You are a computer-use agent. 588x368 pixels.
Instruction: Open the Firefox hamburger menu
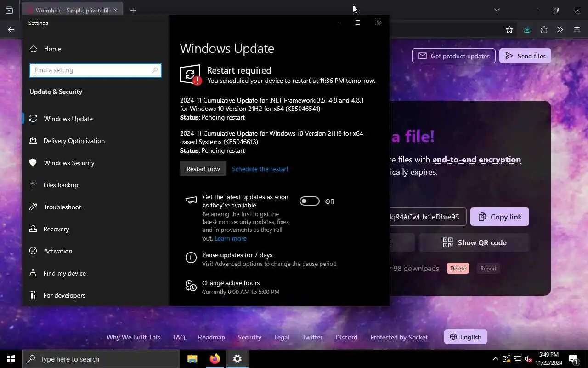click(x=577, y=29)
